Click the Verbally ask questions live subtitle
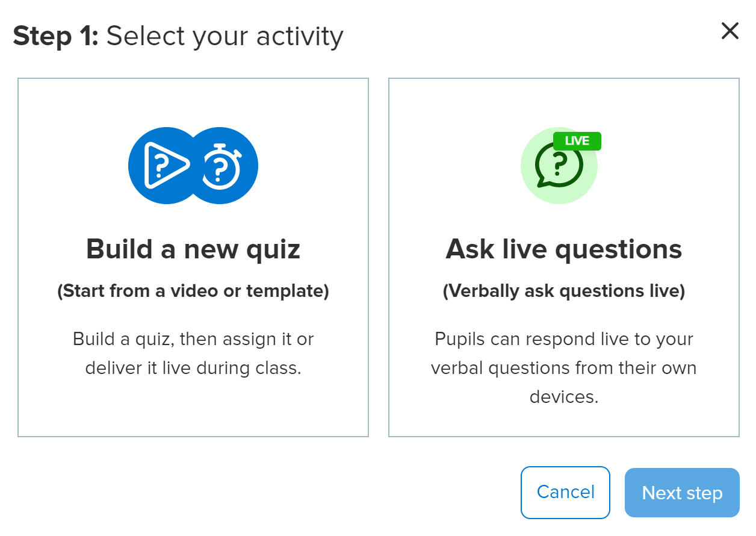Image resolution: width=756 pixels, height=536 pixels. coord(564,291)
